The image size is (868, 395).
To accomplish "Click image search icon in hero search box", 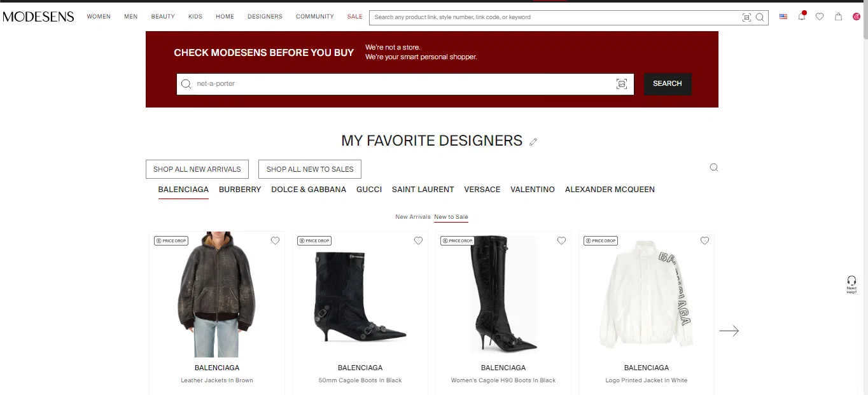I will 621,84.
